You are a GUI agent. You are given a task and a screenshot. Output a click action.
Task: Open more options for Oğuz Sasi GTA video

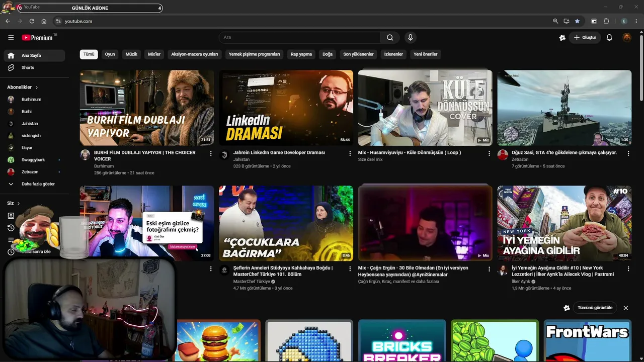click(628, 153)
